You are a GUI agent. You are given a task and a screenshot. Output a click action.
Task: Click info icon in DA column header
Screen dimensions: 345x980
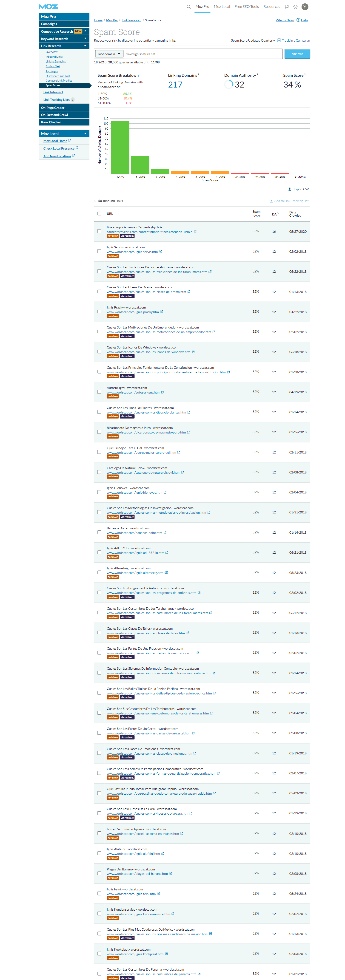tap(278, 213)
